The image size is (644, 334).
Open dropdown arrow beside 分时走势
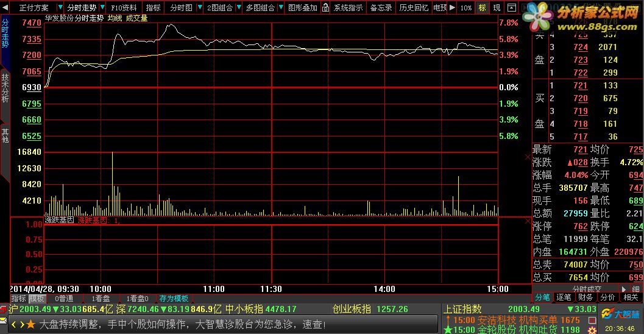(102, 7)
